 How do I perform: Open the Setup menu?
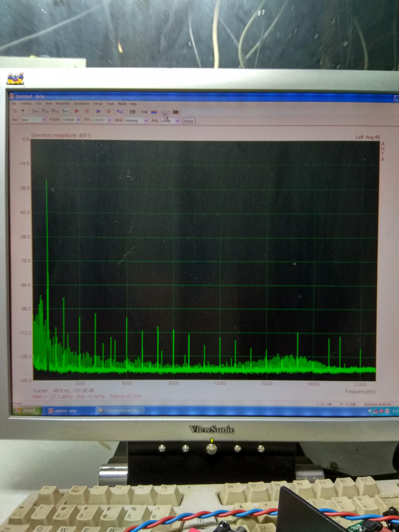[x=98, y=104]
